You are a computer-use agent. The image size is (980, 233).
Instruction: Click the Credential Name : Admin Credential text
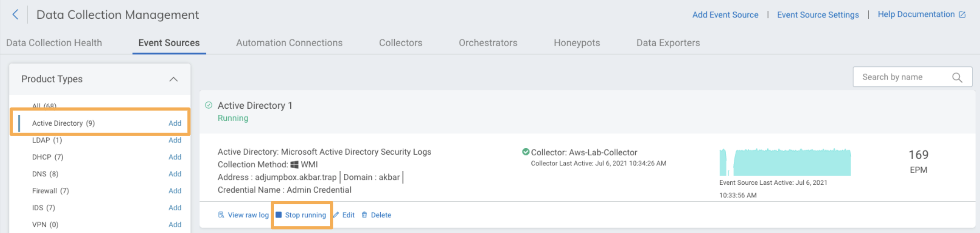(285, 190)
